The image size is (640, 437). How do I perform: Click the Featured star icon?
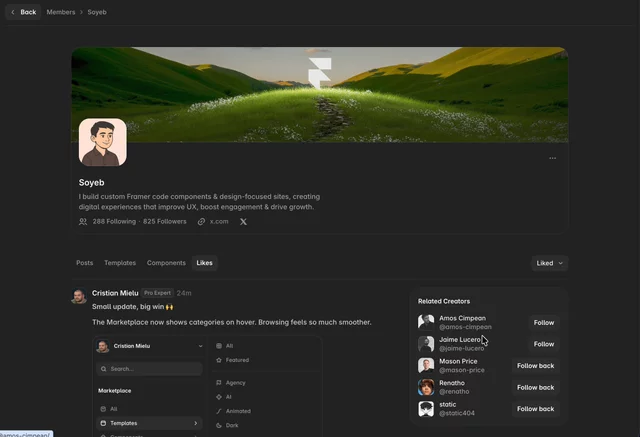pos(219,360)
